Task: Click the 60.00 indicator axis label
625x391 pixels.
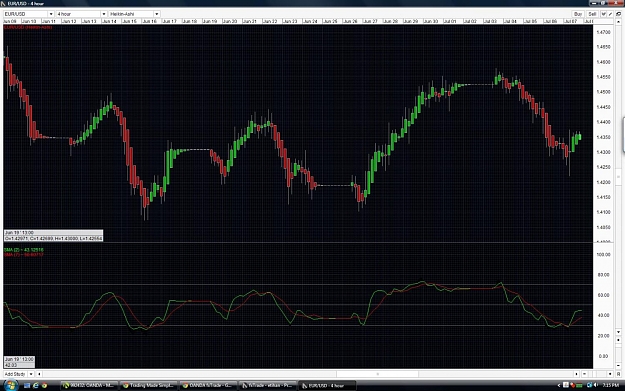Action: pos(603,295)
